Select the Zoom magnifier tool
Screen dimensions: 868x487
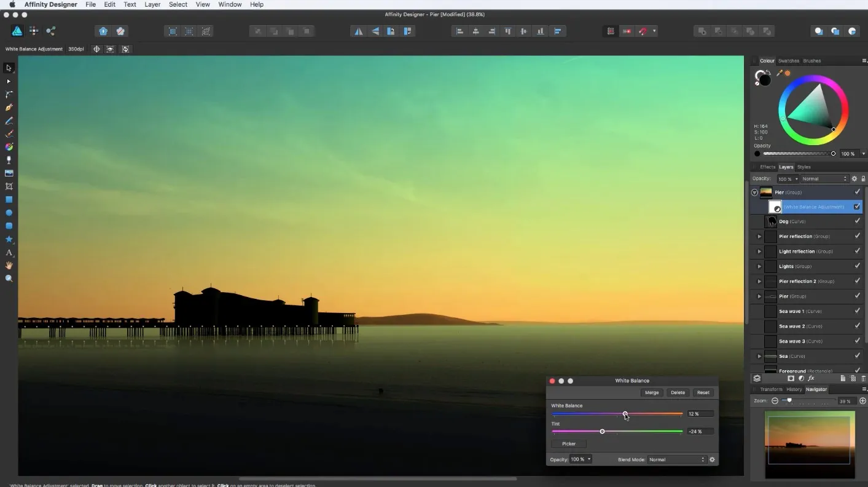coord(9,279)
